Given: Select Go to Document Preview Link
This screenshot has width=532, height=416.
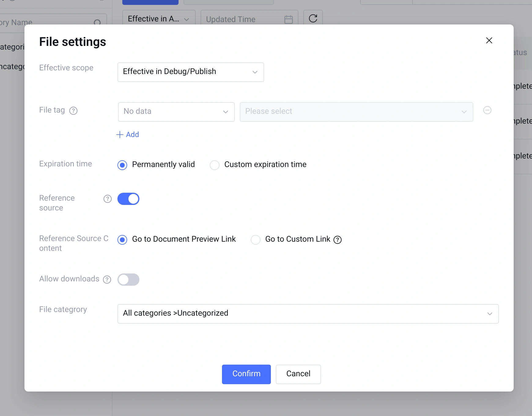Looking at the screenshot, I should pyautogui.click(x=122, y=240).
